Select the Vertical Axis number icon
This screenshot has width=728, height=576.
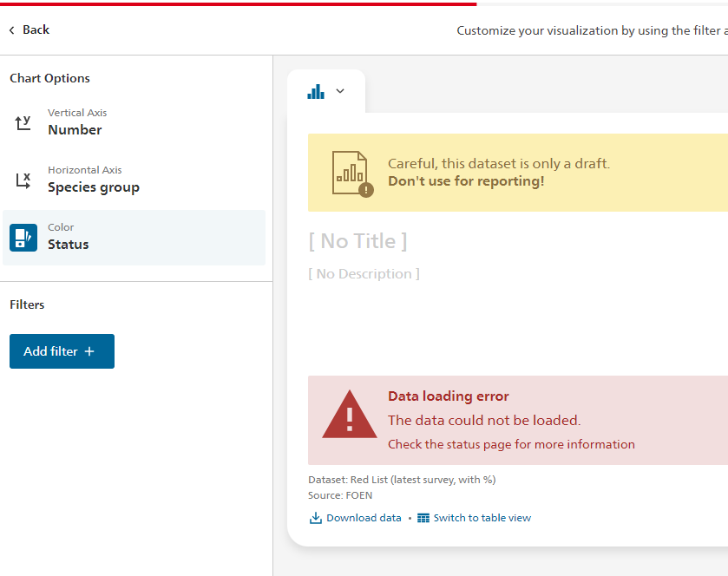pyautogui.click(x=22, y=121)
